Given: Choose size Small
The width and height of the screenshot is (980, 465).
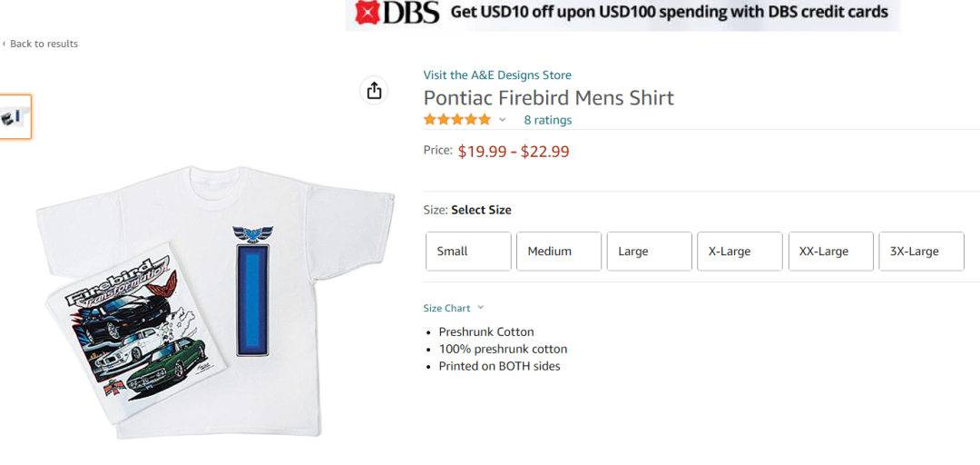Looking at the screenshot, I should 468,252.
